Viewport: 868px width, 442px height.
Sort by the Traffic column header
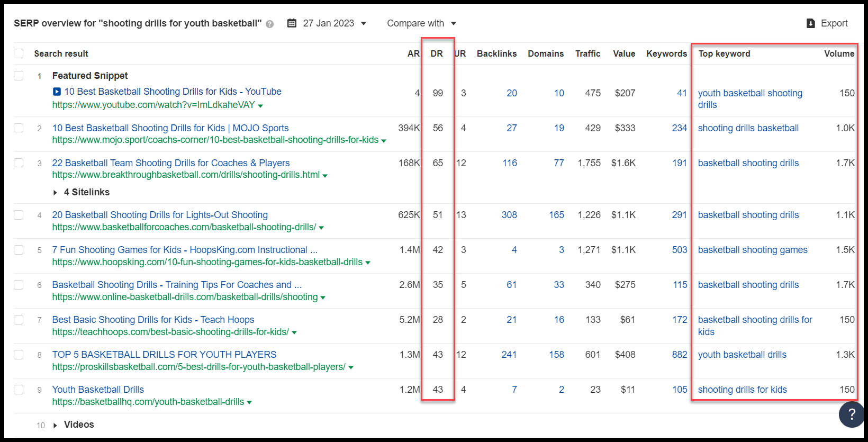click(x=587, y=53)
